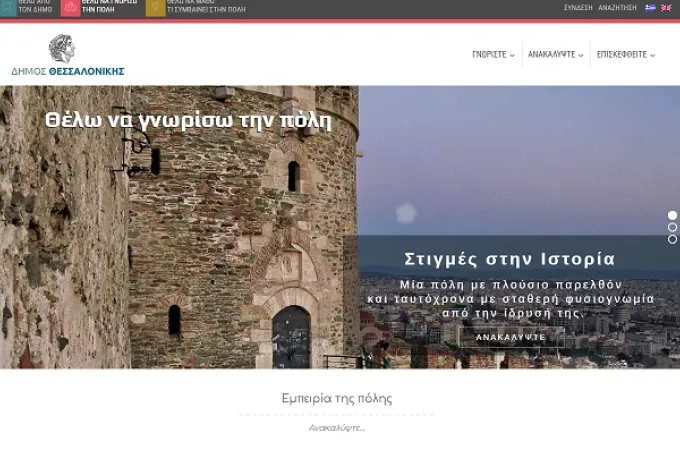Click the 'Ανακαλύψτε...' subtitle text
This screenshot has width=680, height=450.
coord(337,428)
